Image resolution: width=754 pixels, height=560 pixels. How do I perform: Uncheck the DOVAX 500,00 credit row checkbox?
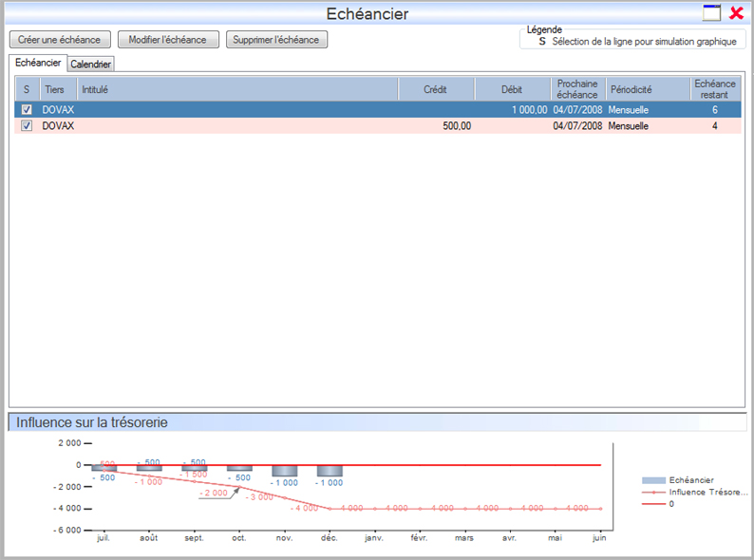(27, 126)
